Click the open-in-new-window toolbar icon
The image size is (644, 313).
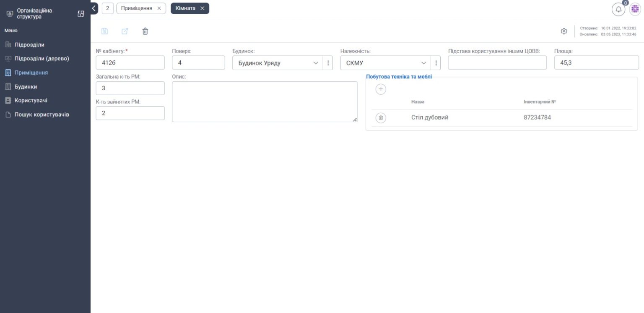click(x=125, y=31)
